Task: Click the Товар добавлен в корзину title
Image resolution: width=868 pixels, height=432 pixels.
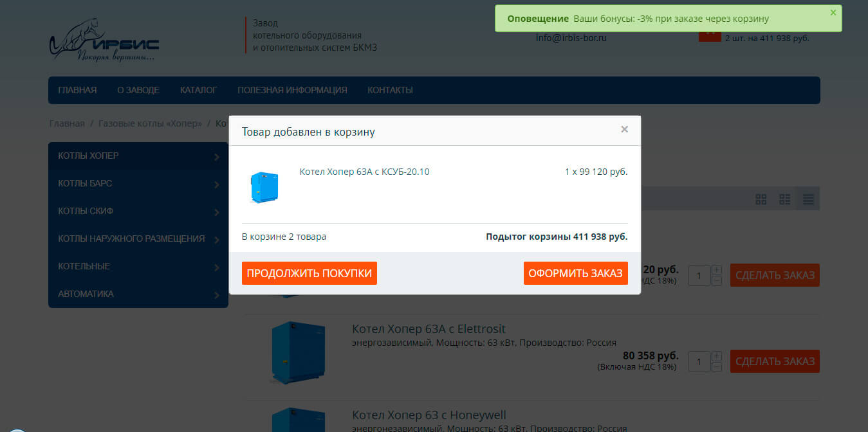Action: tap(308, 132)
